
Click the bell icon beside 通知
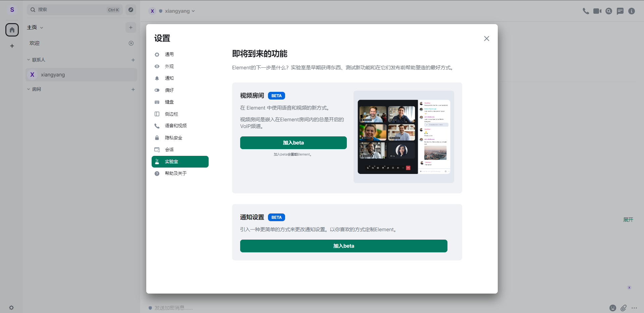point(157,78)
